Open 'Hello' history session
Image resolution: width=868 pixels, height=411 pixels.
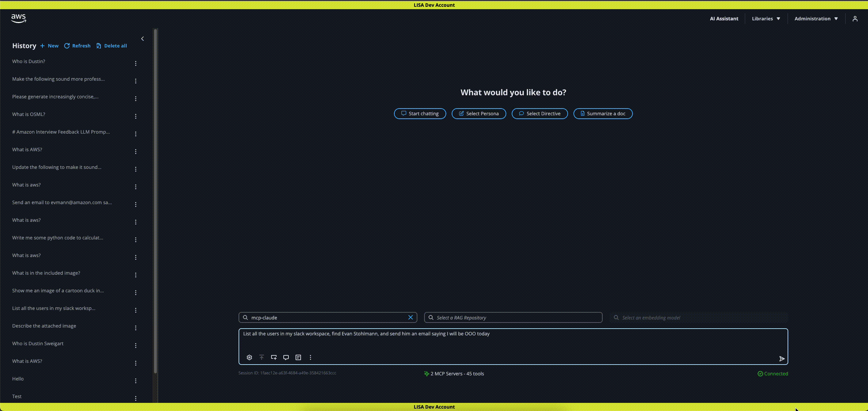point(18,379)
